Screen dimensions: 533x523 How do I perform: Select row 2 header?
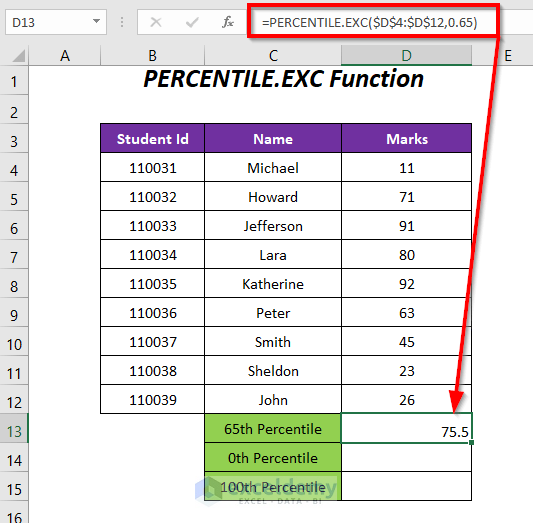[x=14, y=109]
